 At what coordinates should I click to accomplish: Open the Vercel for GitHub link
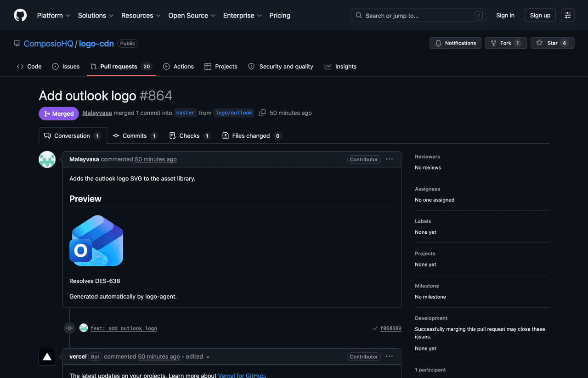coord(241,375)
